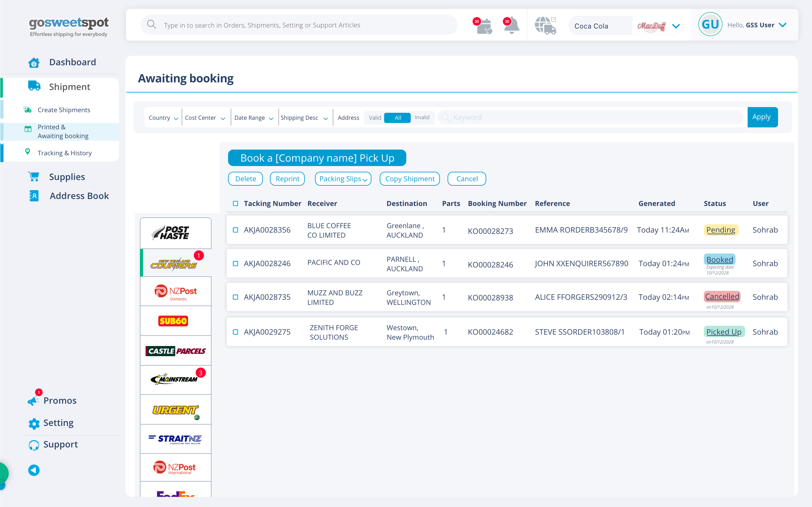Click the Address Book navigation icon

(34, 196)
